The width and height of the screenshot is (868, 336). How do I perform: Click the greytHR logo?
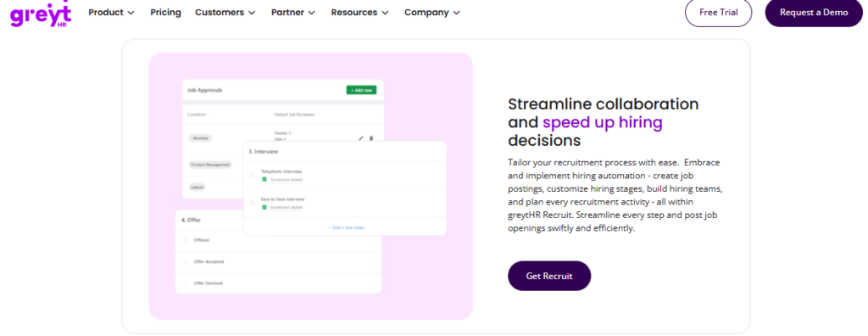[41, 14]
